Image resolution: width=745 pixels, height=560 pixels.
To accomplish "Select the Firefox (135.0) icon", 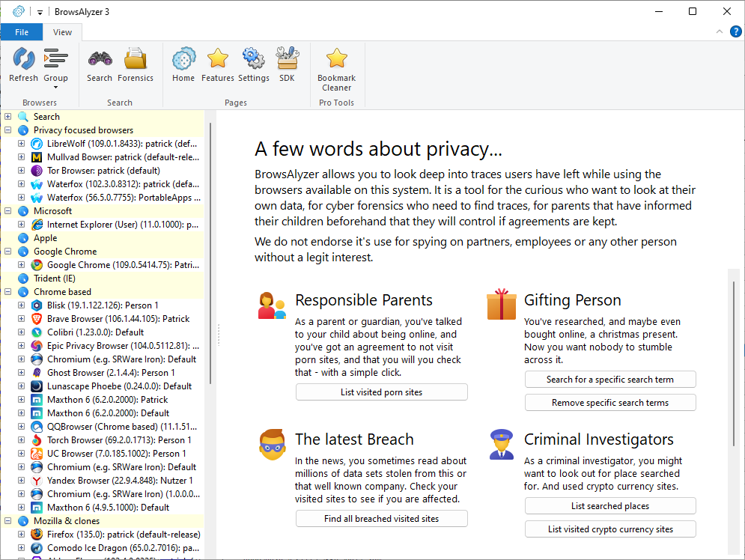I will [x=37, y=535].
